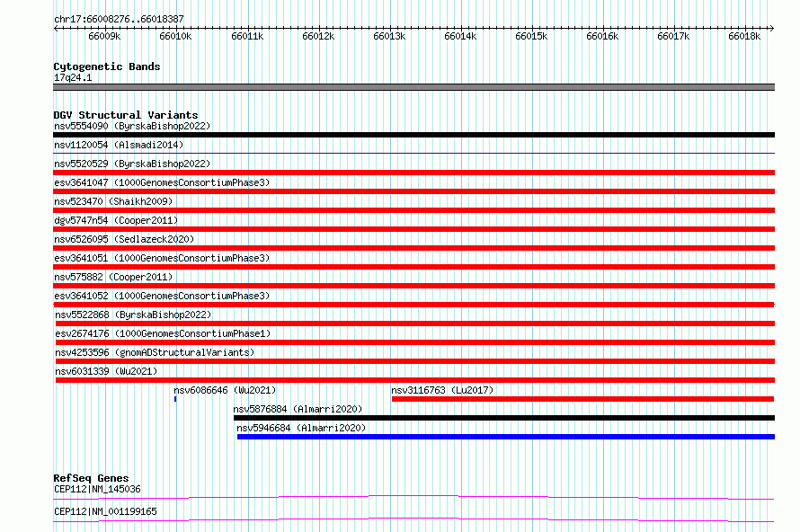The image size is (800, 532).
Task: Select the red esv3641051 variant bar
Action: click(x=413, y=267)
